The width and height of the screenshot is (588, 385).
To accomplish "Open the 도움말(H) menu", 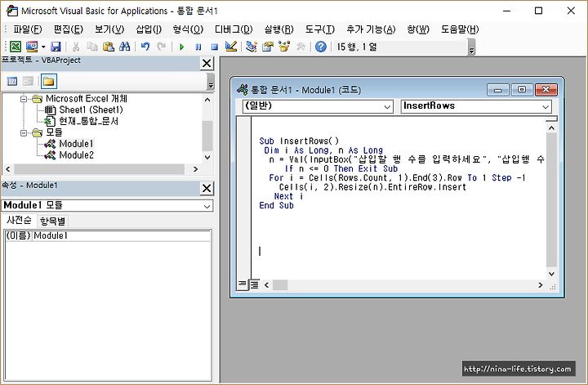I will pyautogui.click(x=460, y=29).
